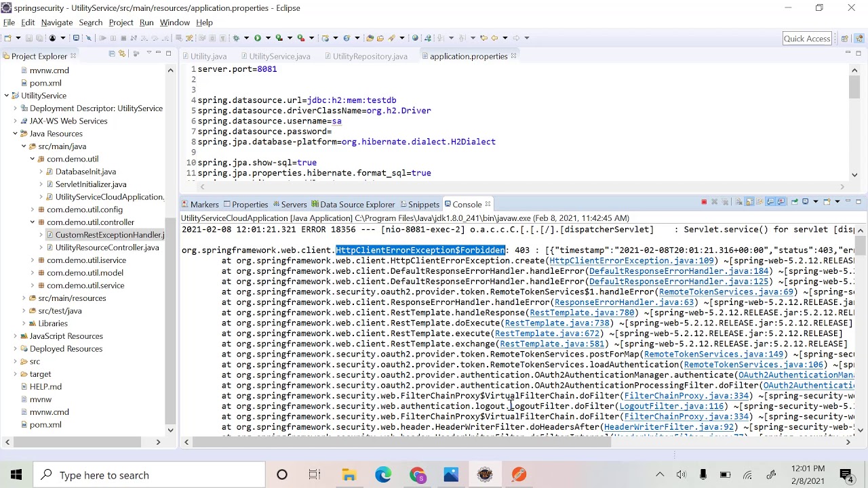Open the Navigate menu
This screenshot has width=868, height=488.
pos(57,22)
